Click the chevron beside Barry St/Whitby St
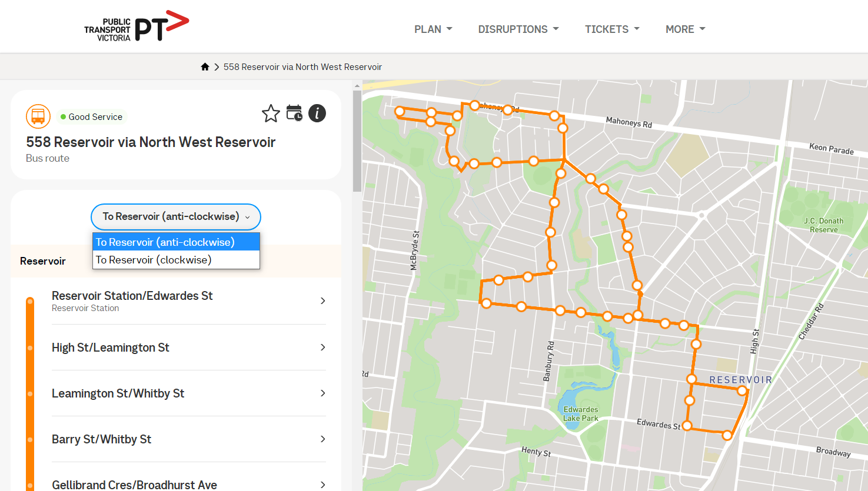 (x=322, y=439)
